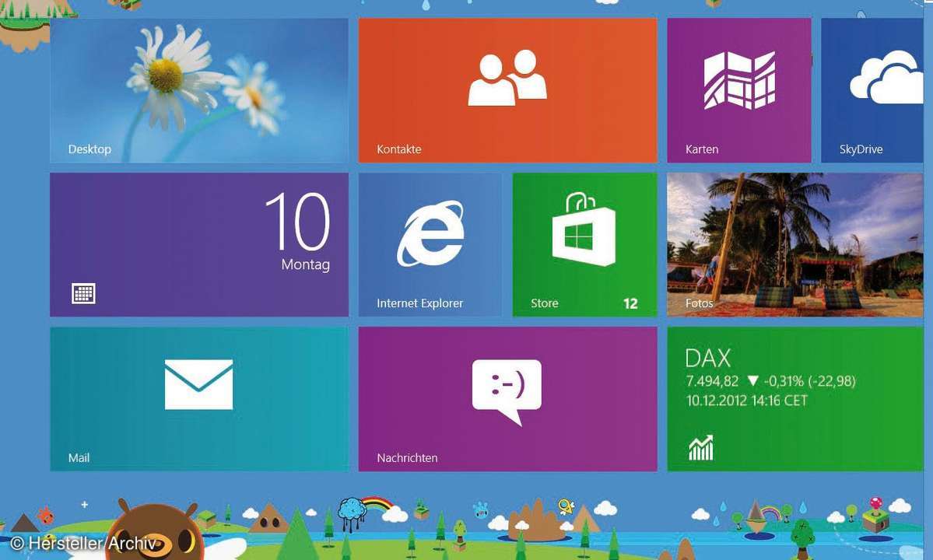Click the Montag weekday label
This screenshot has width=933, height=560.
[x=305, y=264]
